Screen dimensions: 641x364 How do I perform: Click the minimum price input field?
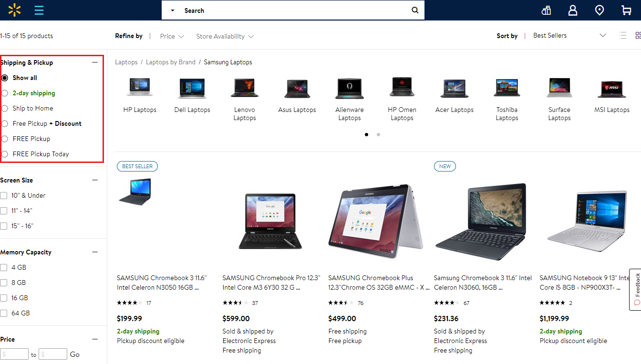pos(14,354)
